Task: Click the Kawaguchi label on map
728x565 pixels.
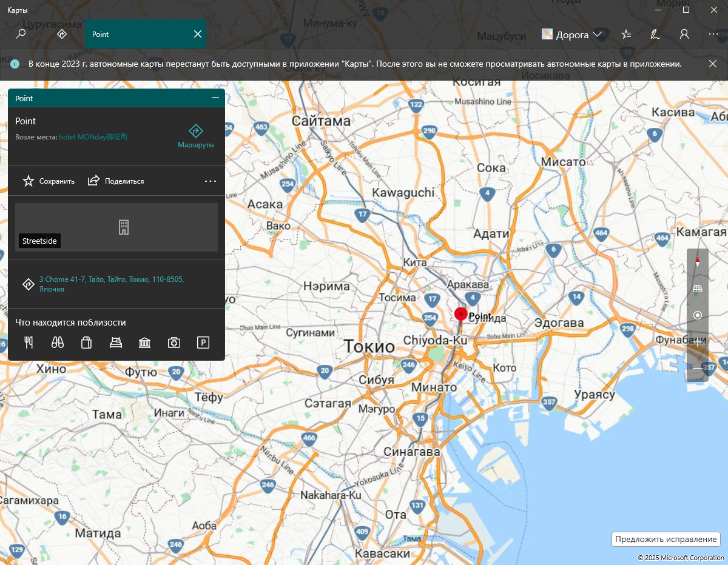Action: click(x=403, y=192)
